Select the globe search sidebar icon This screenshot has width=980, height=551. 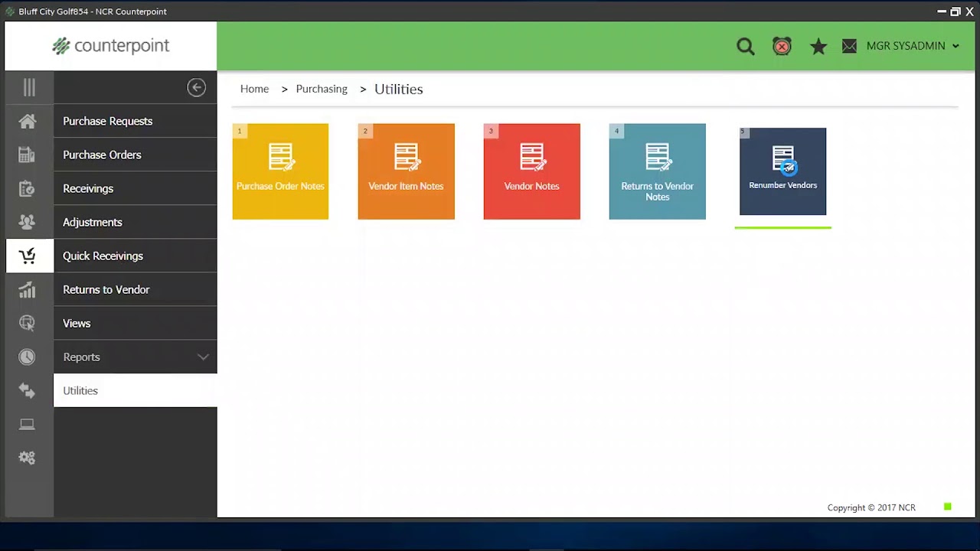(28, 323)
